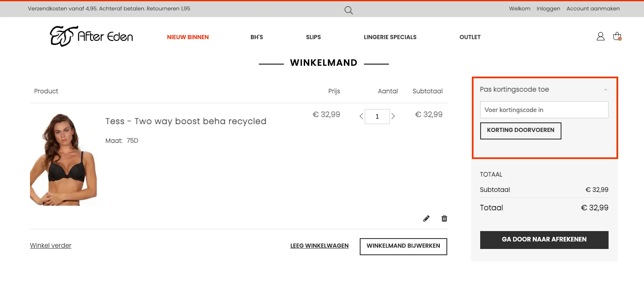Decrease quantity with left arrow

tap(361, 117)
